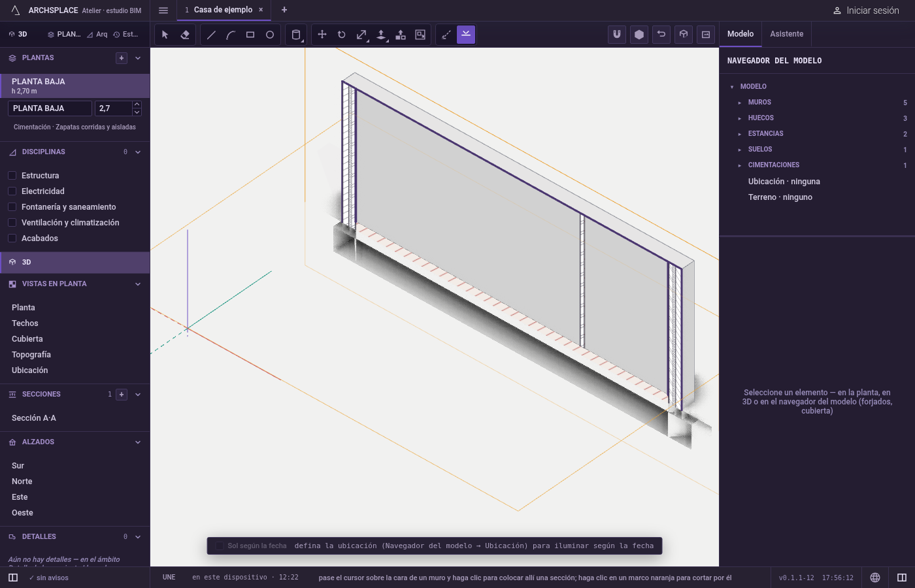Open the Norte elevation view
Image resolution: width=915 pixels, height=588 pixels.
[x=22, y=482]
